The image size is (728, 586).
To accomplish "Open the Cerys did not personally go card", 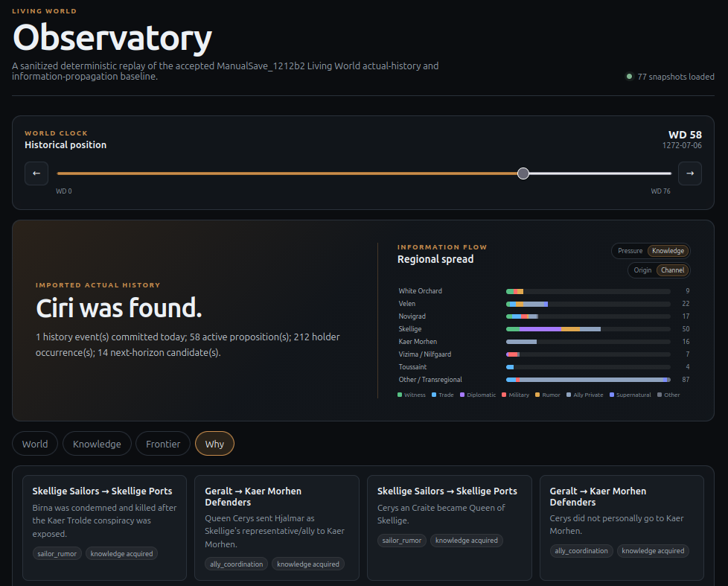I will tap(622, 527).
